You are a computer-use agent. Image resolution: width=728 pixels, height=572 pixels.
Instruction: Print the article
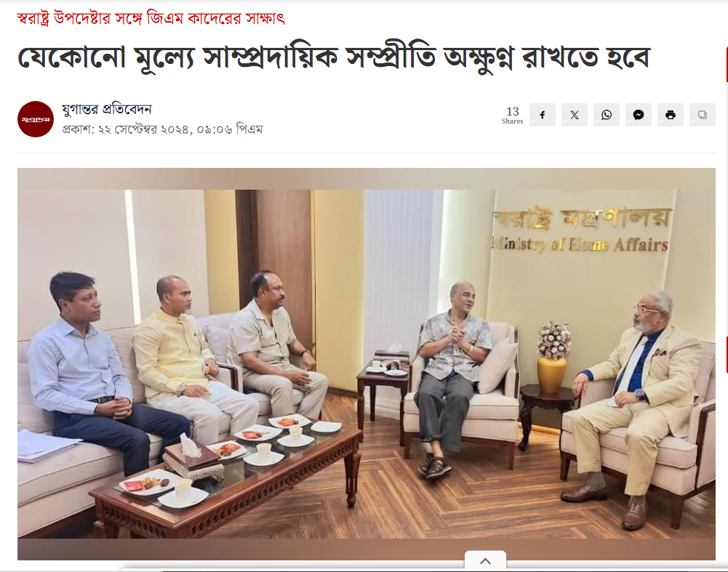coord(671,115)
